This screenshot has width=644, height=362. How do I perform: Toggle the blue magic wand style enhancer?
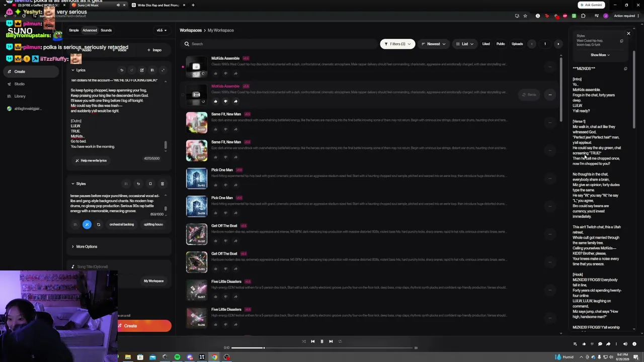tap(87, 224)
